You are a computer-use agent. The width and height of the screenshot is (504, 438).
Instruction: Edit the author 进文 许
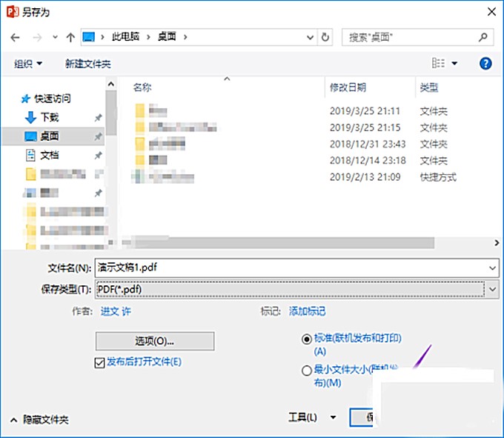(x=116, y=311)
